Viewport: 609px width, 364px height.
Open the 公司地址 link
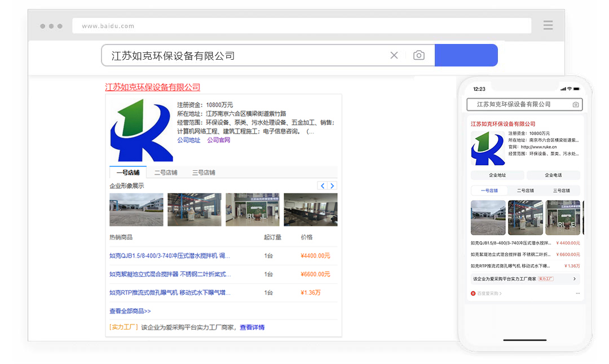pos(189,140)
